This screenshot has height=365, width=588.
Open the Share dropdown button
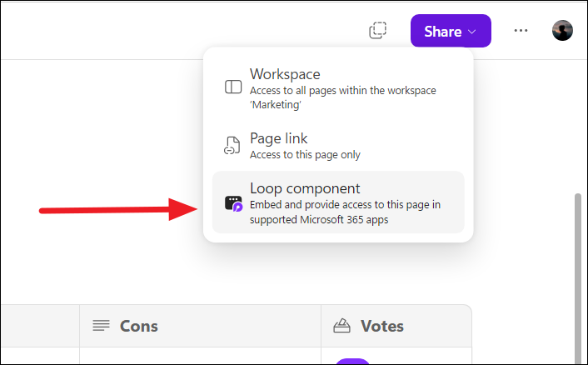click(x=451, y=31)
